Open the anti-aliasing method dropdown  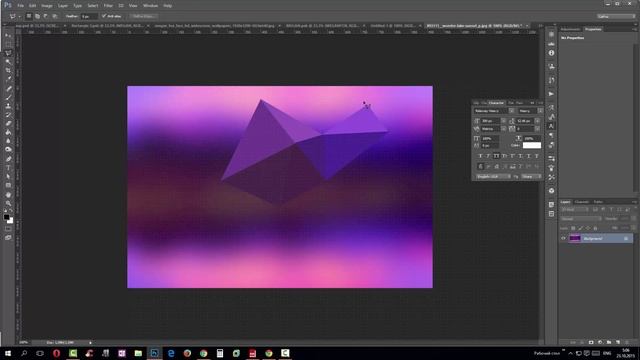(x=531, y=177)
